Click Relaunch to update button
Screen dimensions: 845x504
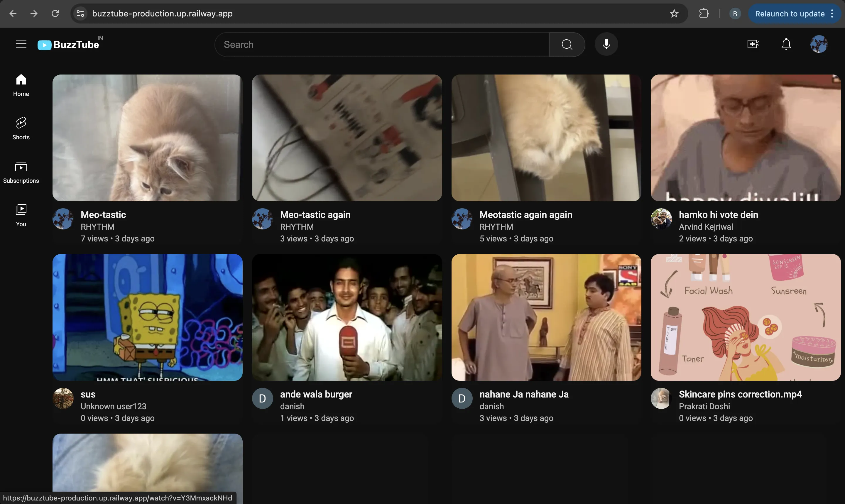click(789, 13)
